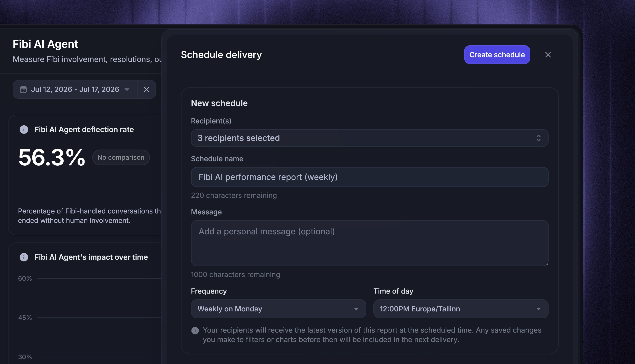635x364 pixels.
Task: Focus the personal message text area
Action: [x=370, y=243]
